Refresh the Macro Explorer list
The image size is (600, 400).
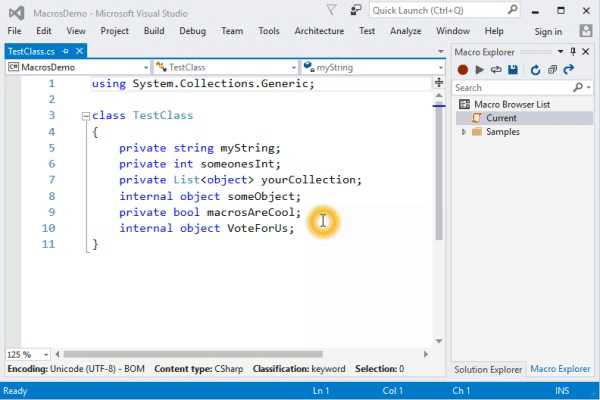point(535,70)
